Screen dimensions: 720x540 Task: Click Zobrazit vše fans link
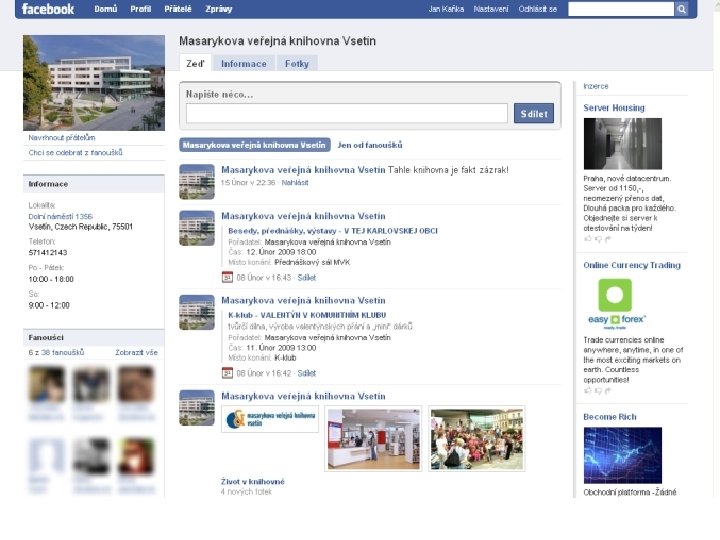point(136,352)
